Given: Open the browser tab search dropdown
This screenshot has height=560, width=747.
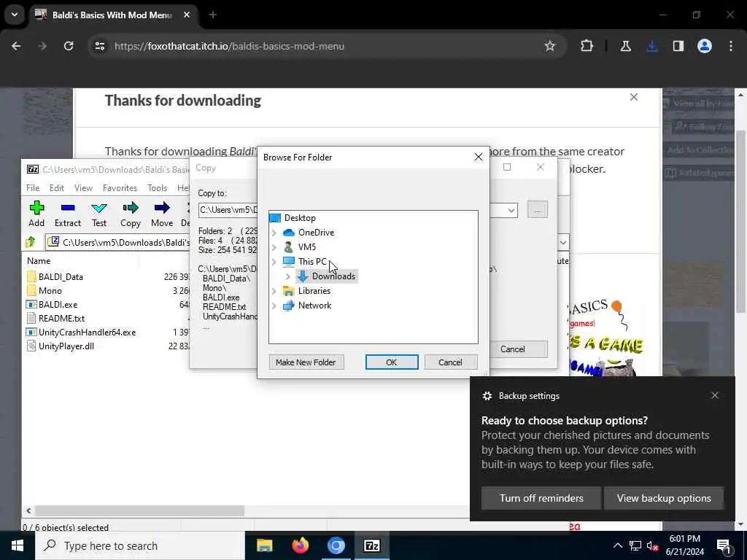Looking at the screenshot, I should pos(15,15).
